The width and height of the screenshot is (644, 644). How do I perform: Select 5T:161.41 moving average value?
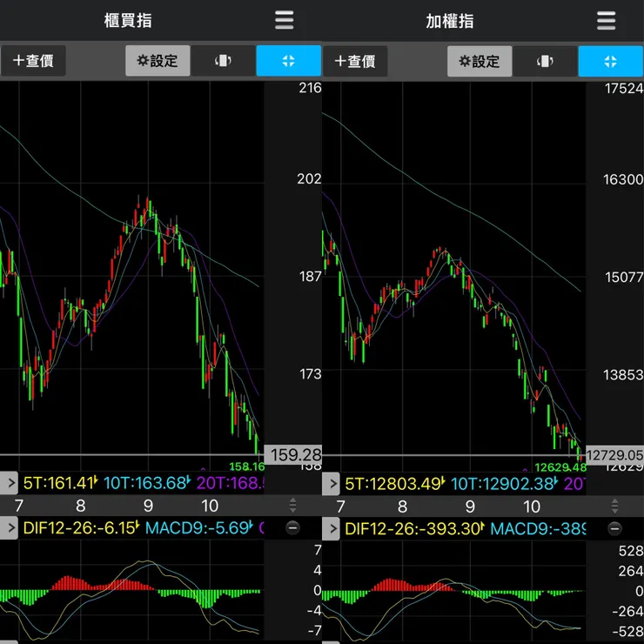tap(60, 483)
